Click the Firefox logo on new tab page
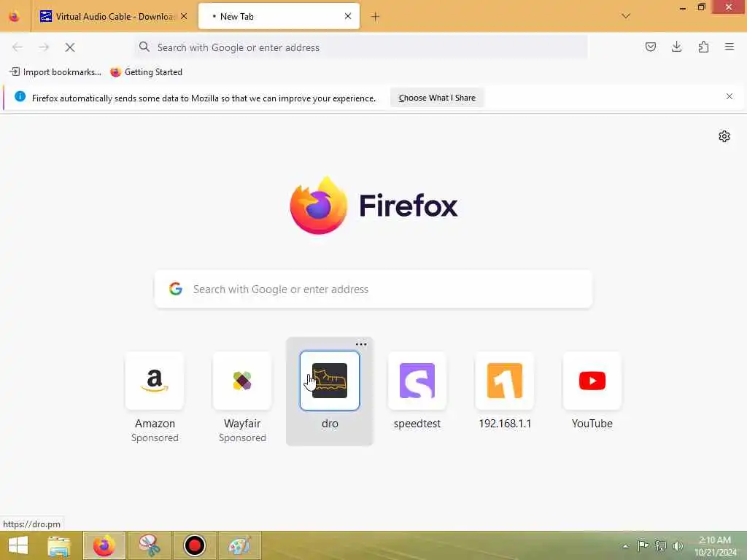The image size is (747, 560). [x=373, y=206]
